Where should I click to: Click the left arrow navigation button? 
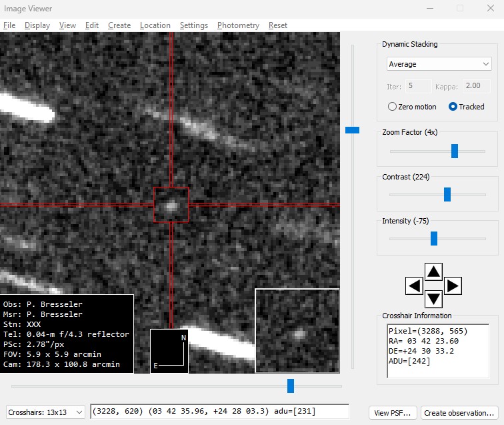tap(414, 286)
